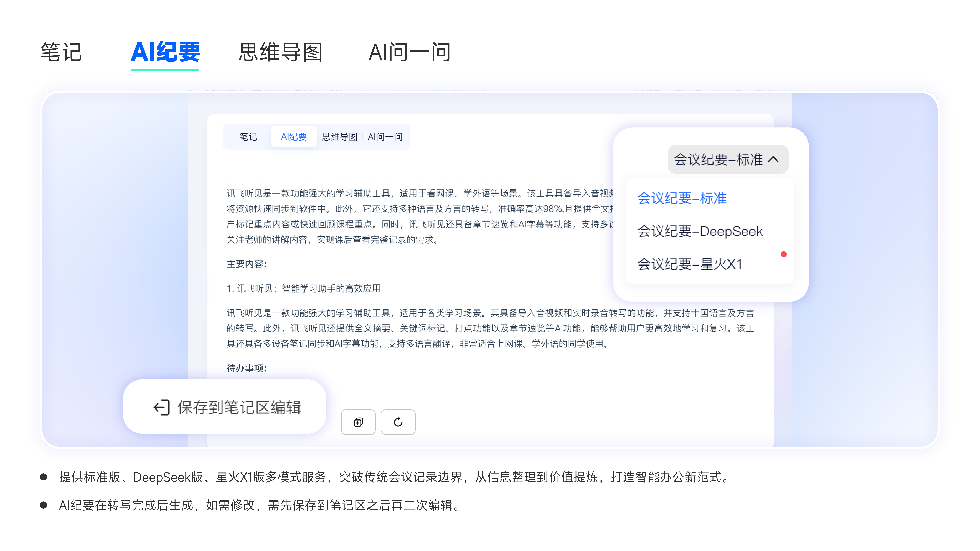Click the small AI问一问 tab in the panel
Screen dimensions: 980x551
click(385, 137)
